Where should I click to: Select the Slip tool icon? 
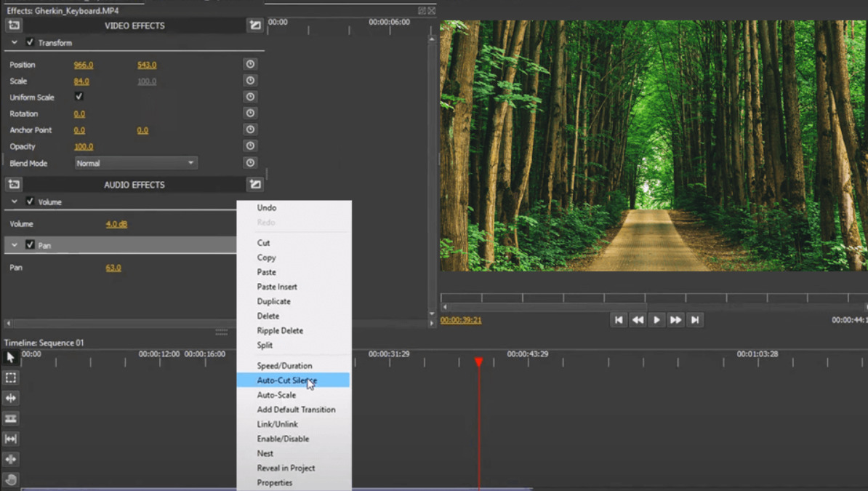(x=10, y=439)
